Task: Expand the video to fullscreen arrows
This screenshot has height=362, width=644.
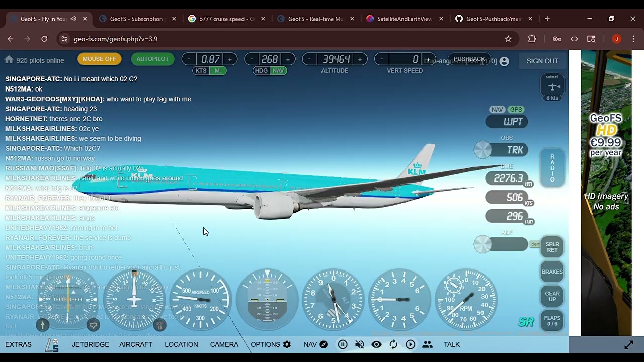Action: coord(629,345)
